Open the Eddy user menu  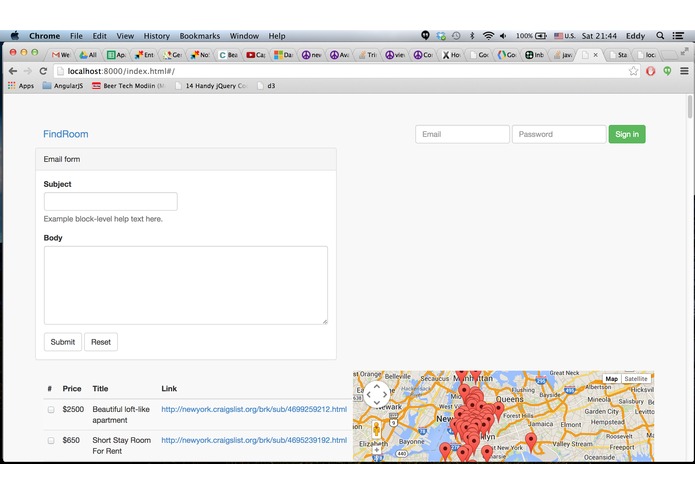point(635,36)
